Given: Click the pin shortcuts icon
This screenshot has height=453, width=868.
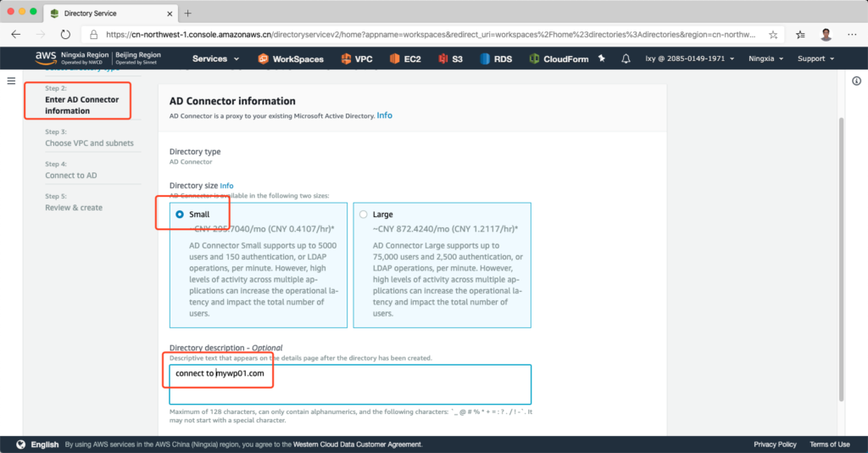Looking at the screenshot, I should (x=602, y=59).
